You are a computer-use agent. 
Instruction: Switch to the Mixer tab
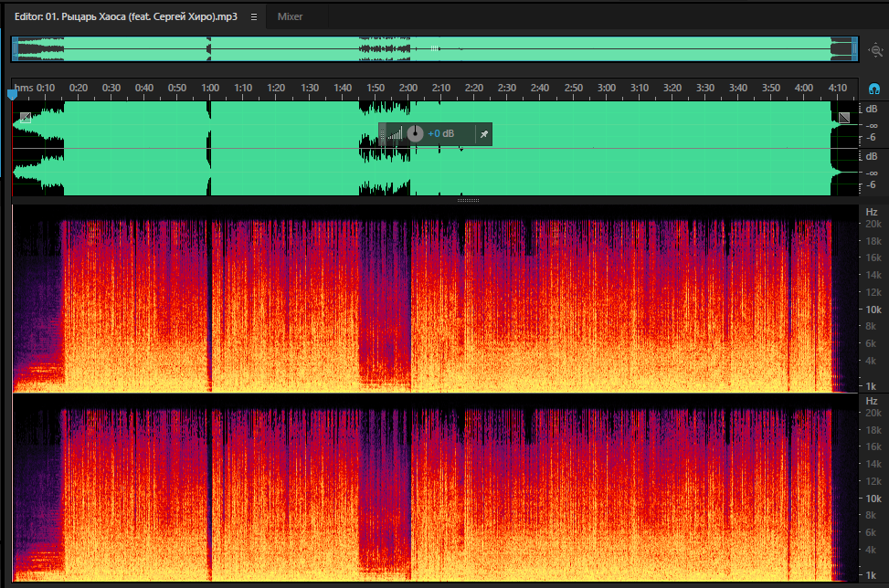pyautogui.click(x=290, y=17)
